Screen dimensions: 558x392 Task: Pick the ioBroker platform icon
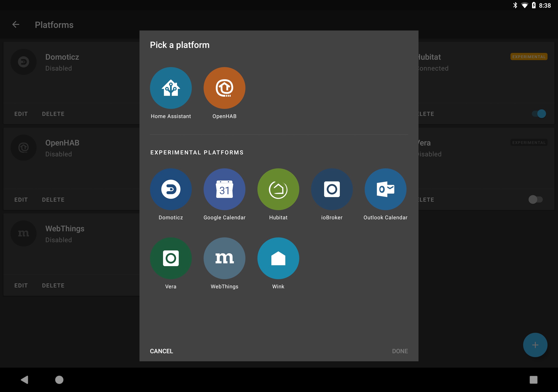point(332,189)
